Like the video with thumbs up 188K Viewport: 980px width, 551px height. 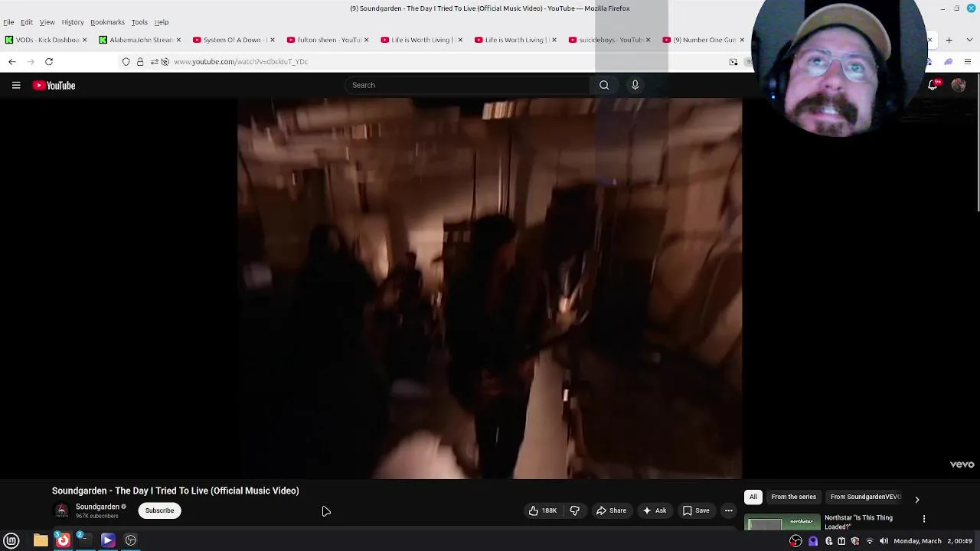coord(542,510)
